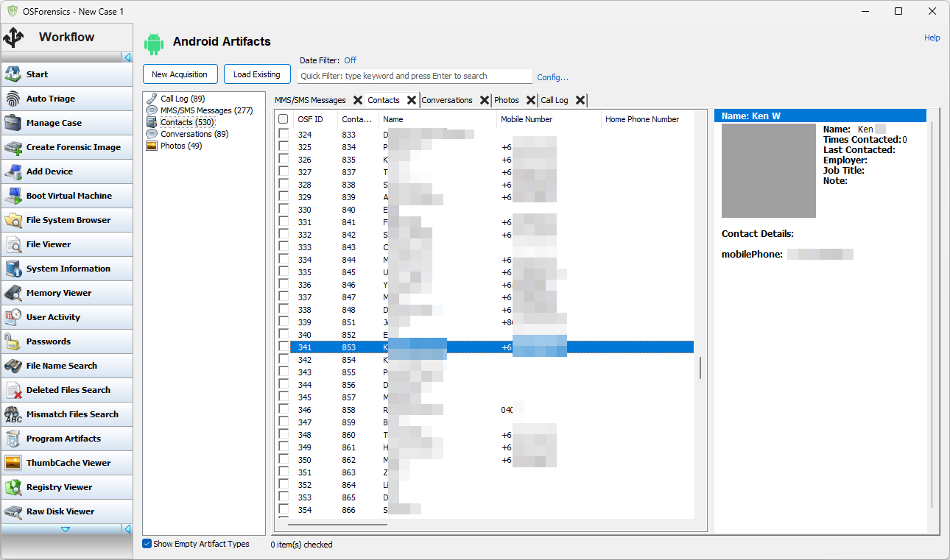
Task: Launch Auto Triage from sidebar
Action: coord(67,99)
